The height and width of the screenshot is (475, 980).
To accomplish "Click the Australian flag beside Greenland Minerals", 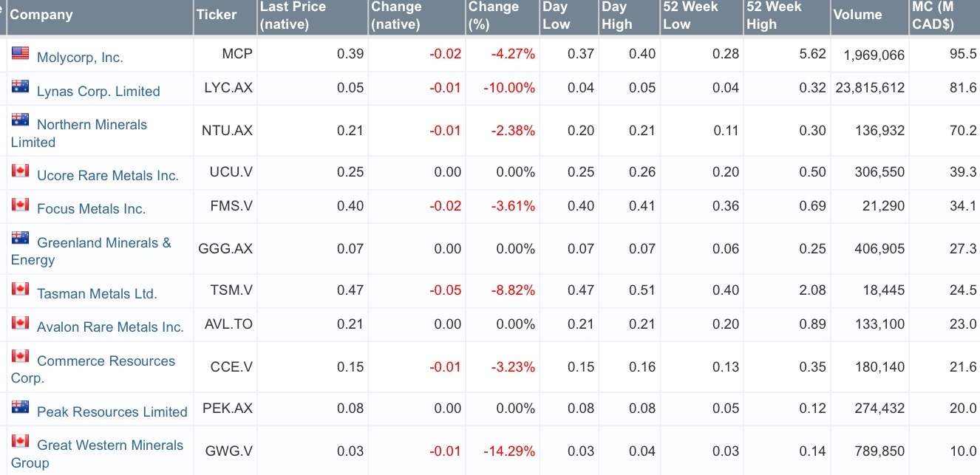I will [x=20, y=239].
